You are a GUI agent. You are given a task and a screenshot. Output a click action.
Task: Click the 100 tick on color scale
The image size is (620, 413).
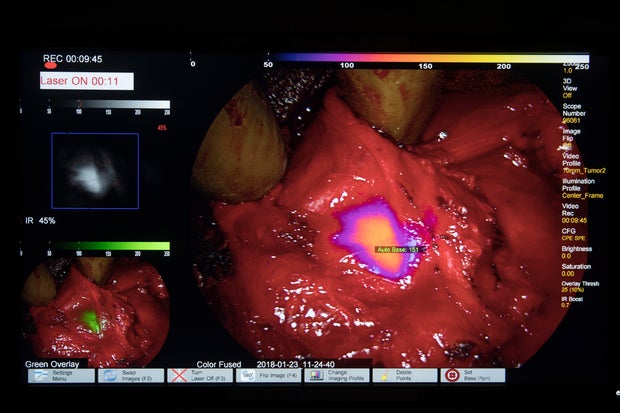pos(347,66)
